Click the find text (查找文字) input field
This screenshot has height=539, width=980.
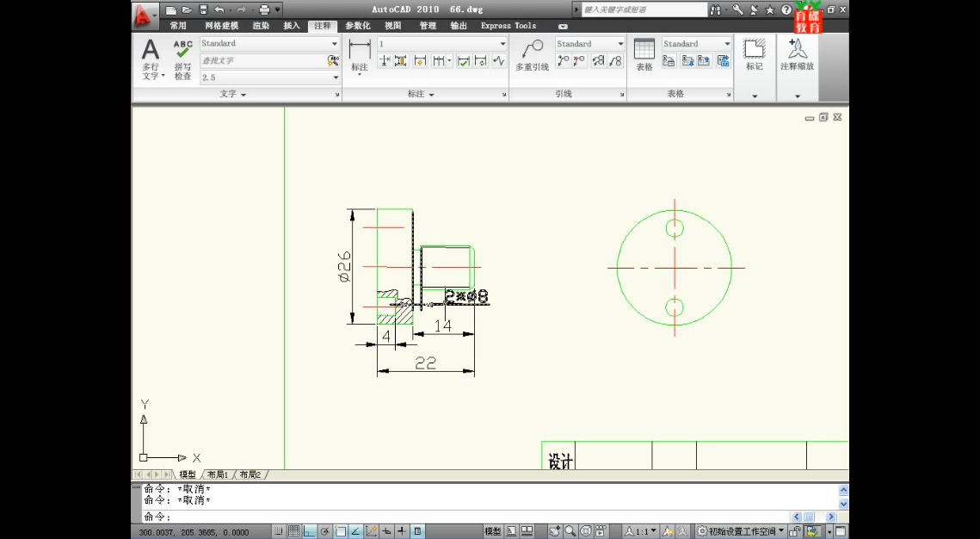(x=263, y=60)
